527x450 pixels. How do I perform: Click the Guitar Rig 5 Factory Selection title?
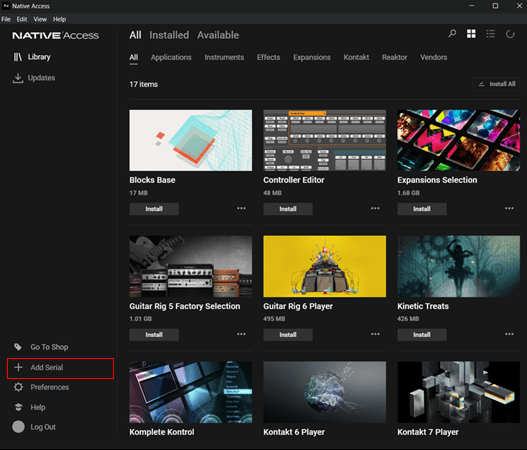point(185,306)
